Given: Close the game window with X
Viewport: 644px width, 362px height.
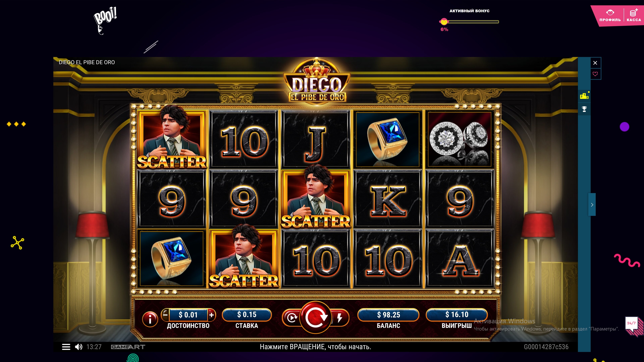Looking at the screenshot, I should pyautogui.click(x=595, y=63).
